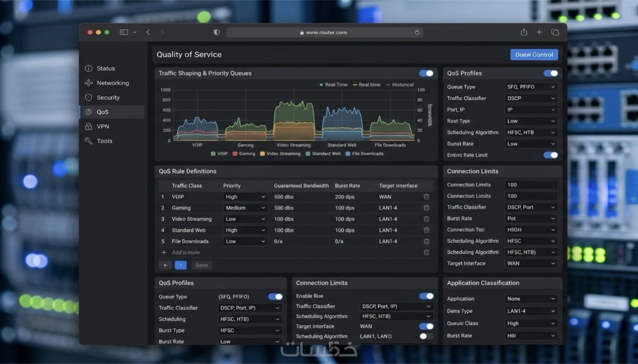Select page 1 in rule pagination

tap(181, 265)
